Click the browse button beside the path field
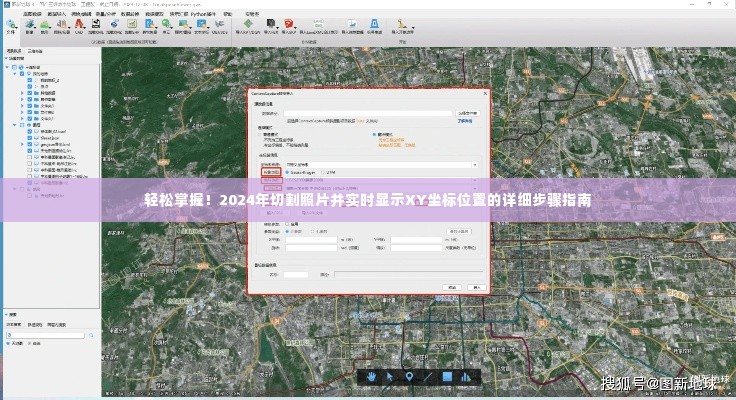Image resolution: width=736 pixels, height=400 pixels. click(x=468, y=114)
